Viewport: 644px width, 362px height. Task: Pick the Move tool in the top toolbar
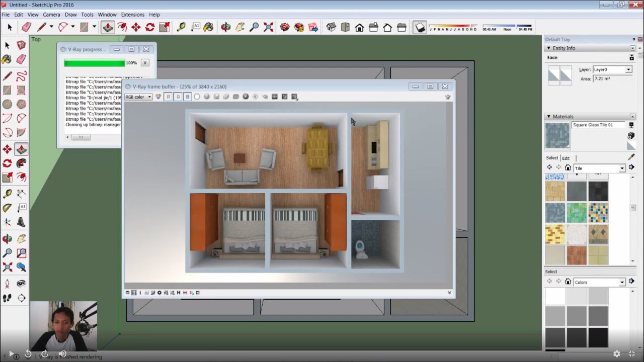click(136, 27)
